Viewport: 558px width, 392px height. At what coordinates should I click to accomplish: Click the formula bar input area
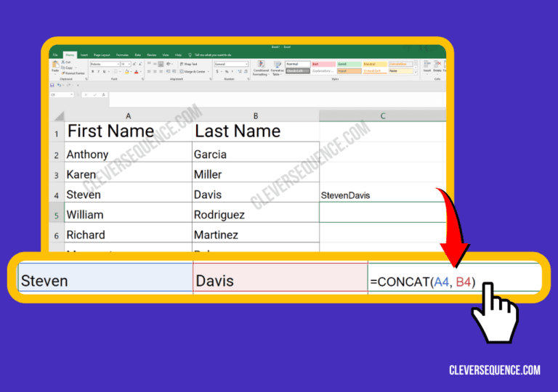click(x=278, y=99)
